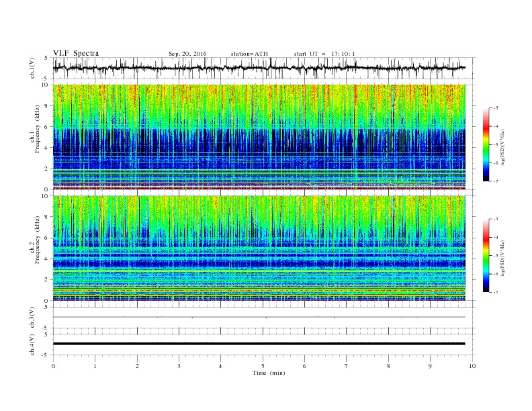Click the "VLF Spectra" plot title

[76, 53]
